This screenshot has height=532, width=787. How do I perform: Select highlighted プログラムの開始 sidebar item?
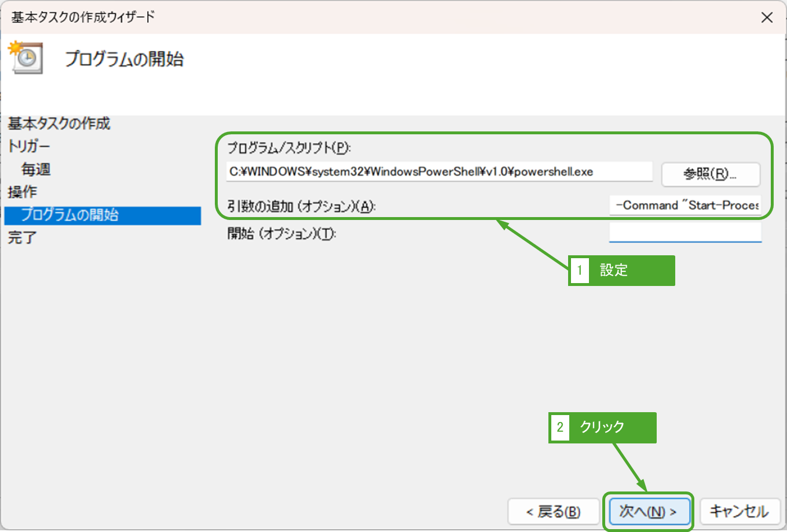[69, 215]
